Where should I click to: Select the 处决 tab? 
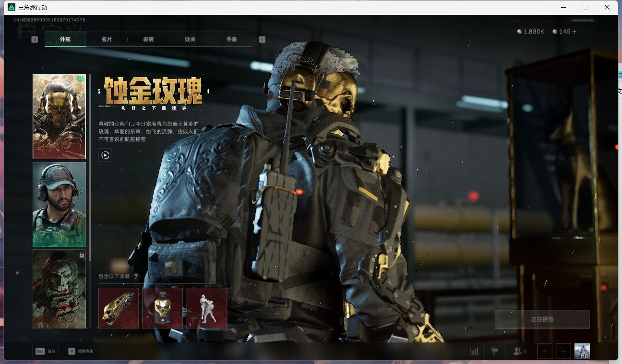[190, 39]
